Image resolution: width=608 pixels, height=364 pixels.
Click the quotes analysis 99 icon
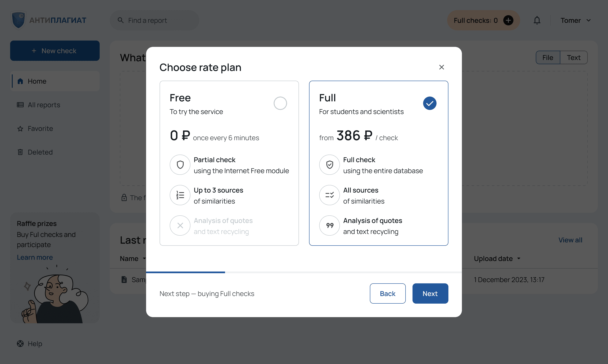[x=329, y=225]
